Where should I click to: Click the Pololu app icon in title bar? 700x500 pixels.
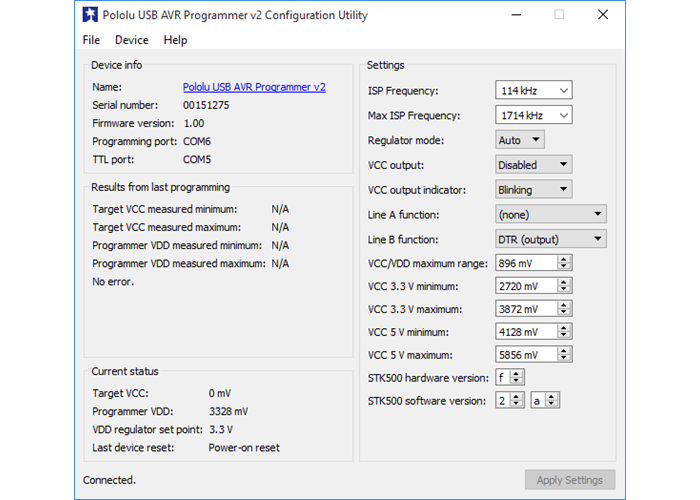tap(90, 15)
